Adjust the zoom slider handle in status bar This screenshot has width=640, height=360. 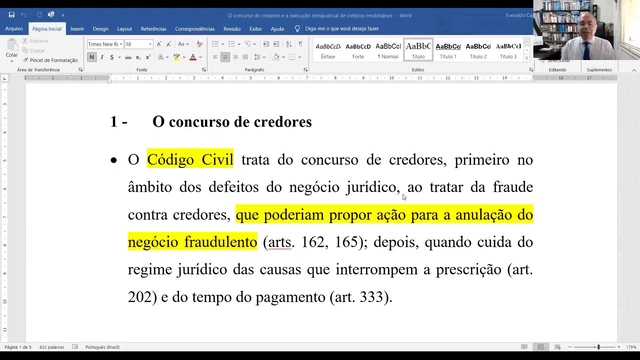pos(598,347)
